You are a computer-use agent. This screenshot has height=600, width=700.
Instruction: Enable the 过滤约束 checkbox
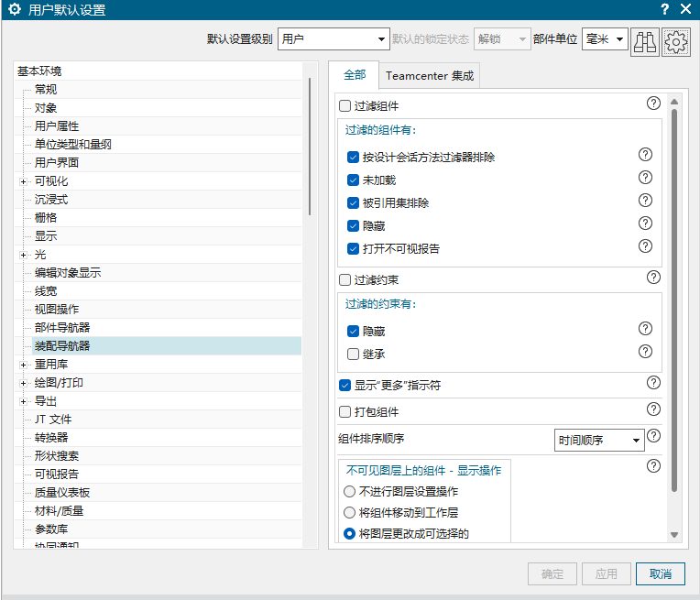click(x=345, y=280)
